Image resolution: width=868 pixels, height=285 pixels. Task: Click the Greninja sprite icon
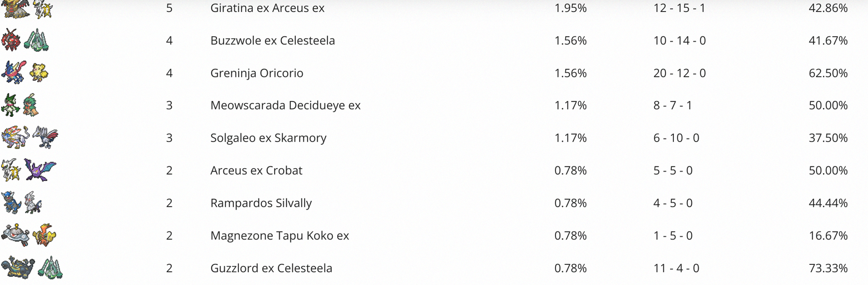coord(14,73)
